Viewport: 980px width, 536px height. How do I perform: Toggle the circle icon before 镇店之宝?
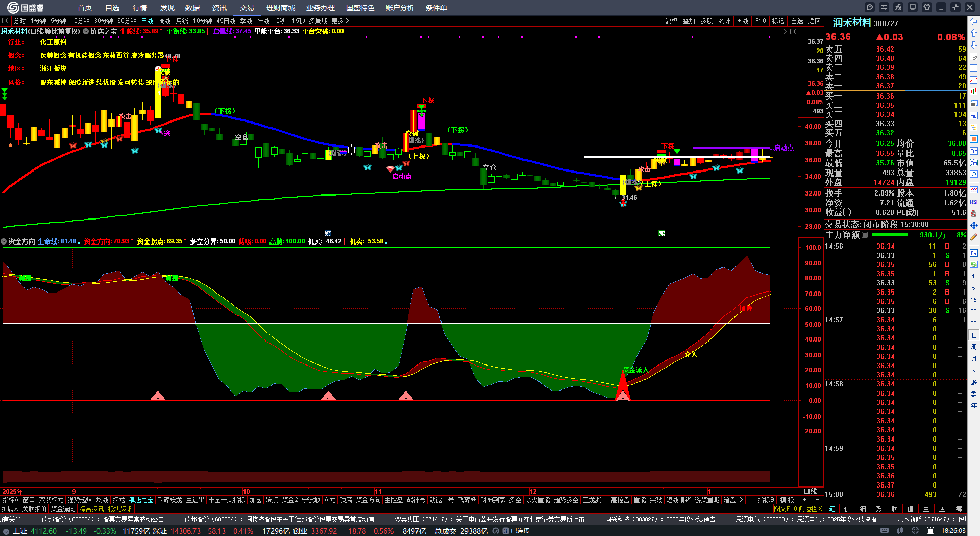(x=86, y=31)
